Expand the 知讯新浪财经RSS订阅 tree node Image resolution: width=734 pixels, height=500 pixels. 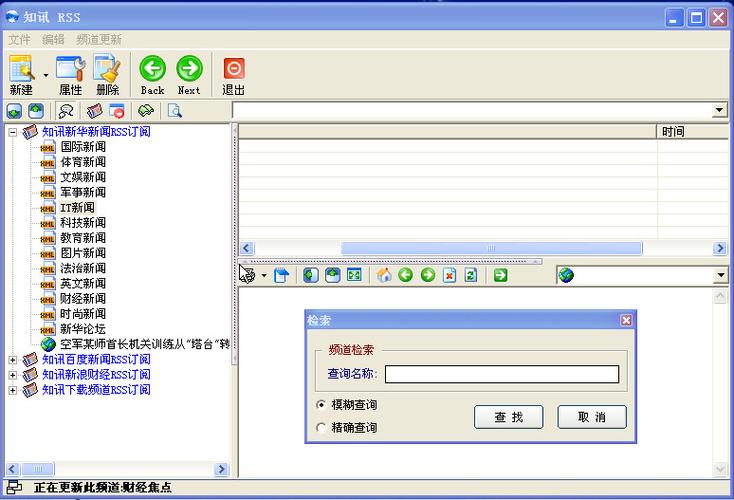(x=13, y=375)
